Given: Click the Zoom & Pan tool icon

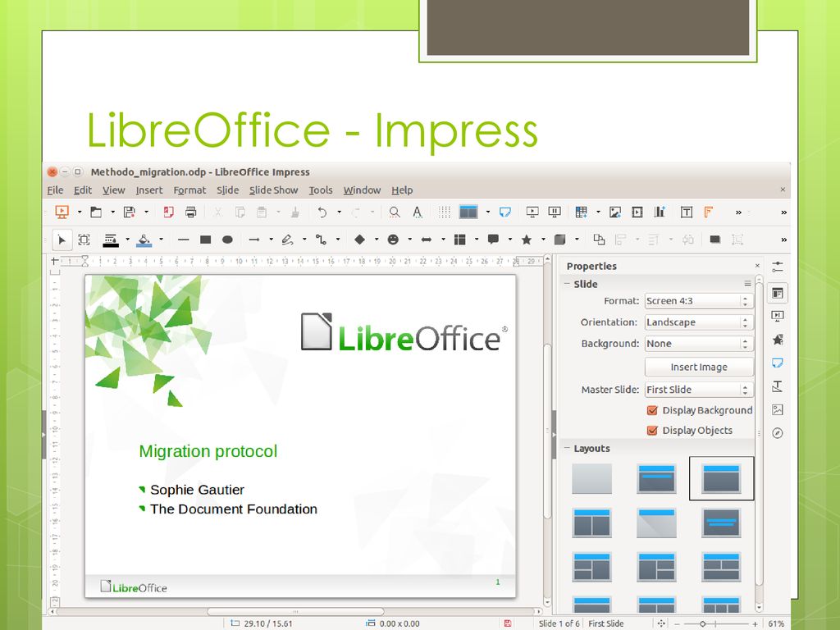Looking at the screenshot, I should [84, 240].
